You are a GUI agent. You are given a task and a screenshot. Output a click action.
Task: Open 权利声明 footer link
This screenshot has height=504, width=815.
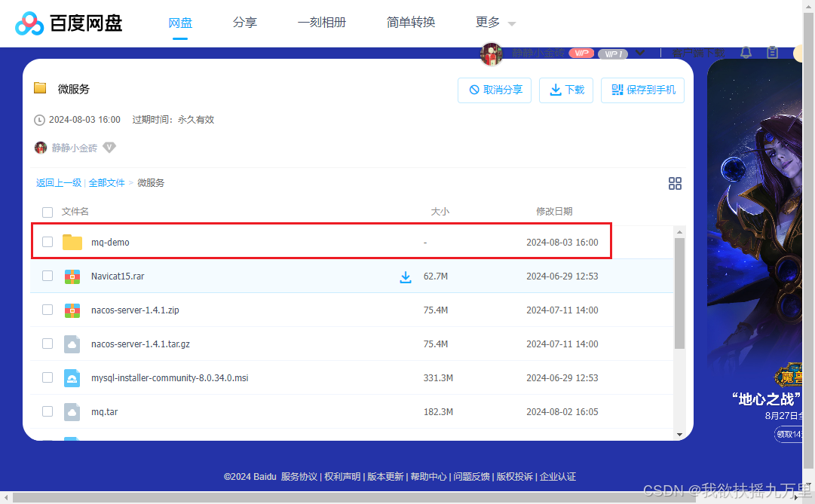tap(342, 476)
